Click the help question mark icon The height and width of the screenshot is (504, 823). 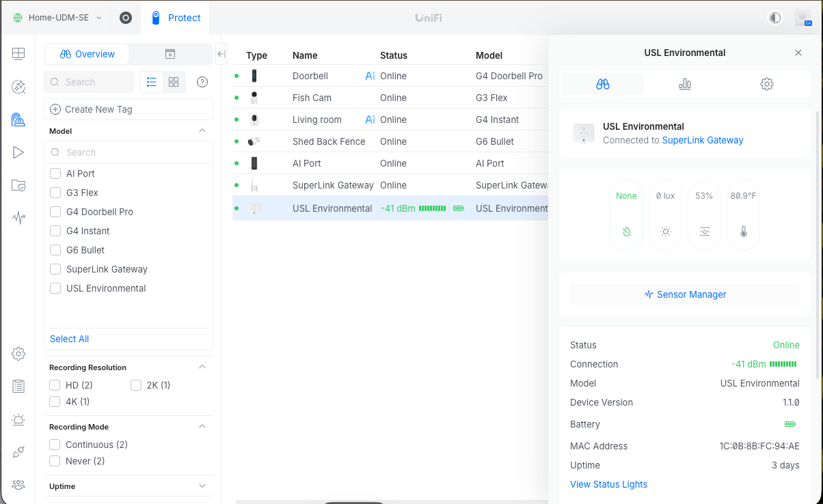point(202,82)
